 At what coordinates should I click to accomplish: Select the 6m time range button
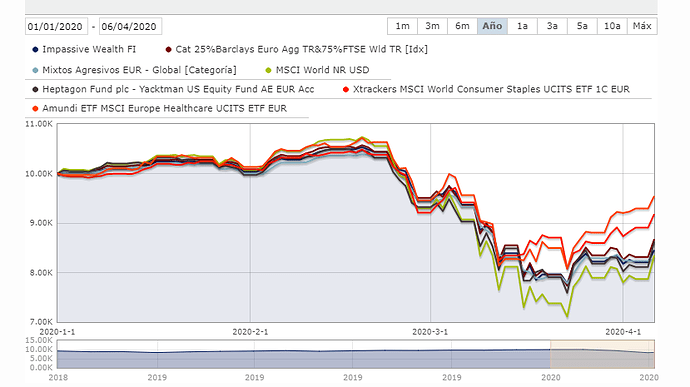(462, 26)
